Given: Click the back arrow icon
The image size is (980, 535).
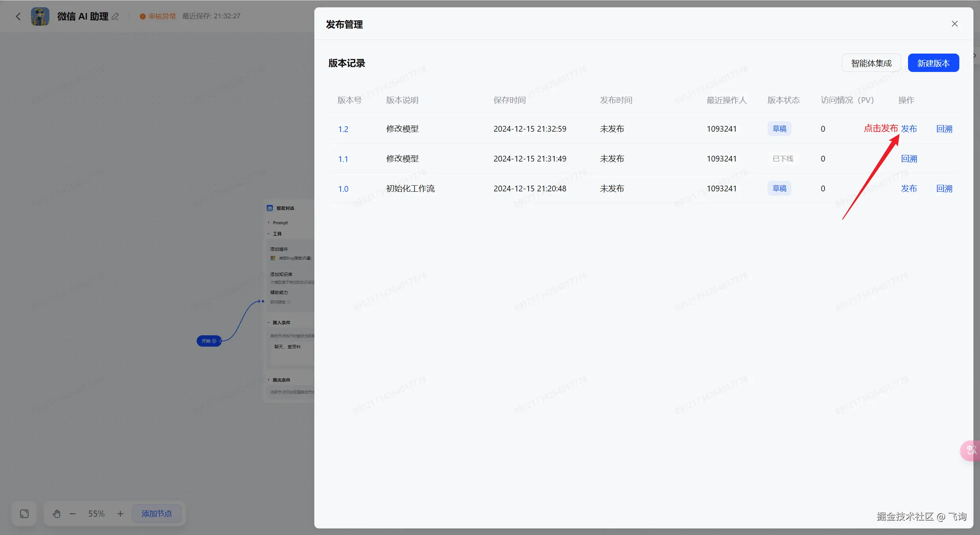Looking at the screenshot, I should tap(18, 16).
